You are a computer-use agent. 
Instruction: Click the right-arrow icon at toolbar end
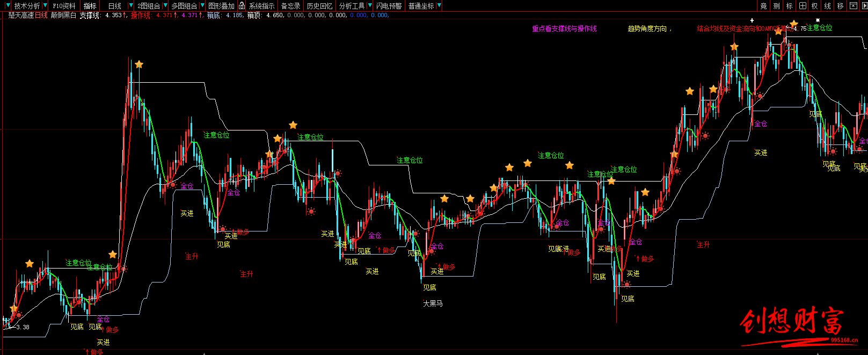tap(864, 6)
